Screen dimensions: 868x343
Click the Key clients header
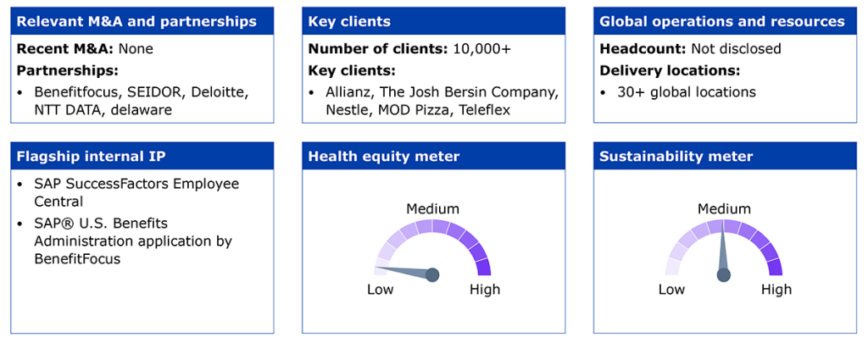[x=433, y=21]
